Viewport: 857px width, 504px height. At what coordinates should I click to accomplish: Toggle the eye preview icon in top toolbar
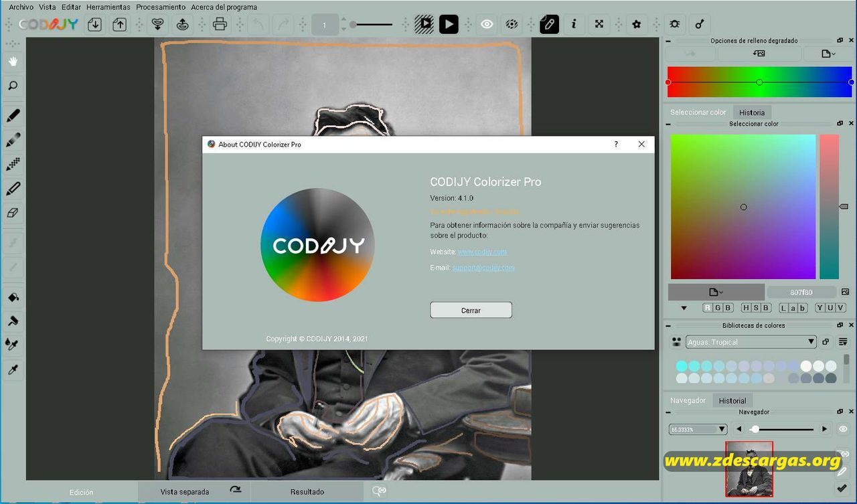487,25
